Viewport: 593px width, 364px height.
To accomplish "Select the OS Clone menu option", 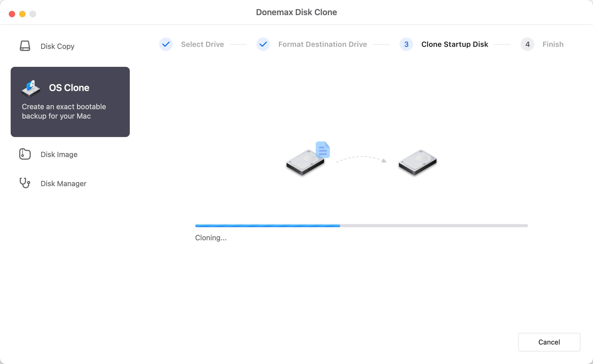I will coord(70,102).
